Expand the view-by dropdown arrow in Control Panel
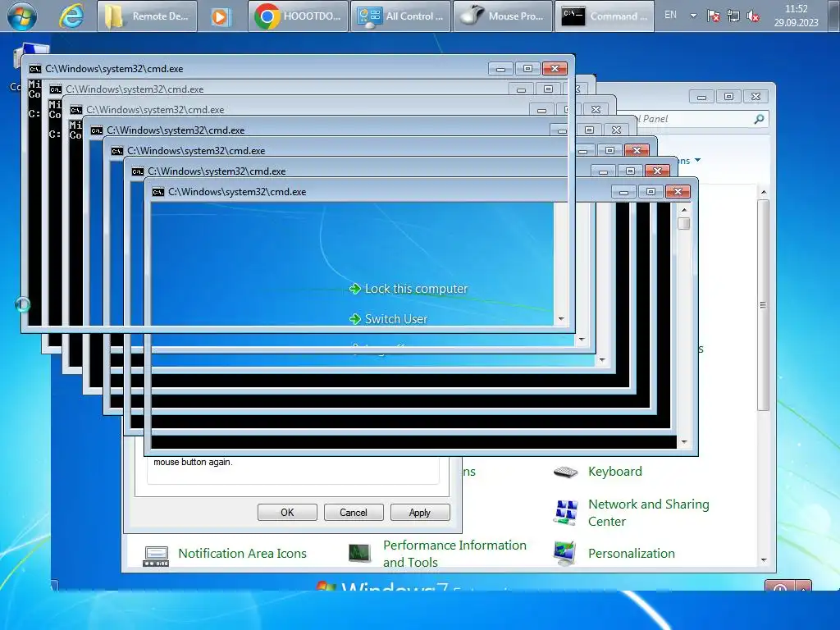 pos(697,160)
